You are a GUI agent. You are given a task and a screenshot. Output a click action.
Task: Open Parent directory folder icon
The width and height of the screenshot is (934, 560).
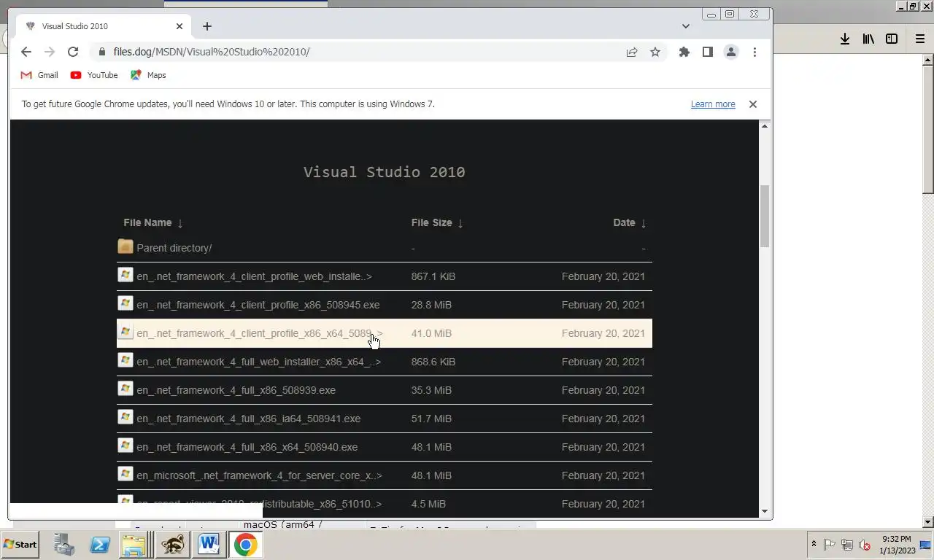[x=126, y=247]
